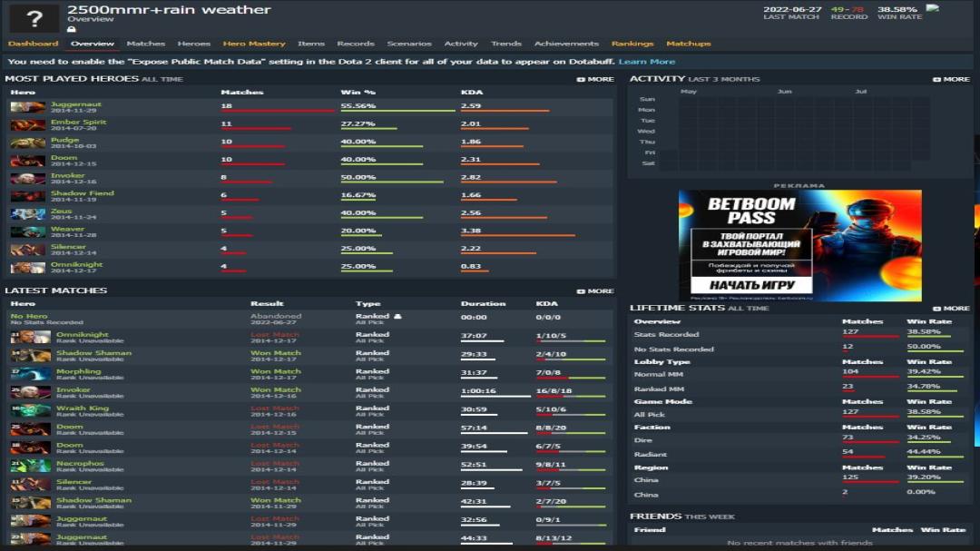The image size is (980, 551).
Task: Click Ranked MM row in Lifetime Stats
Action: [x=799, y=389]
